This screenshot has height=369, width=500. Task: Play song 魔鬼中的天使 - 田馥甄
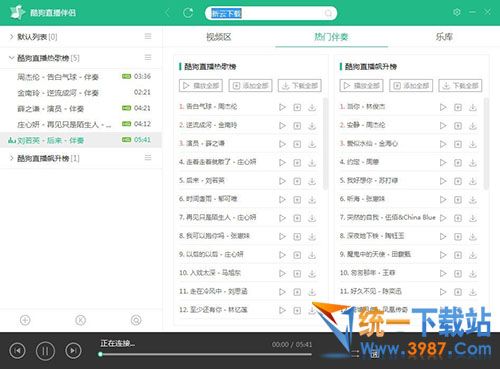(x=443, y=255)
